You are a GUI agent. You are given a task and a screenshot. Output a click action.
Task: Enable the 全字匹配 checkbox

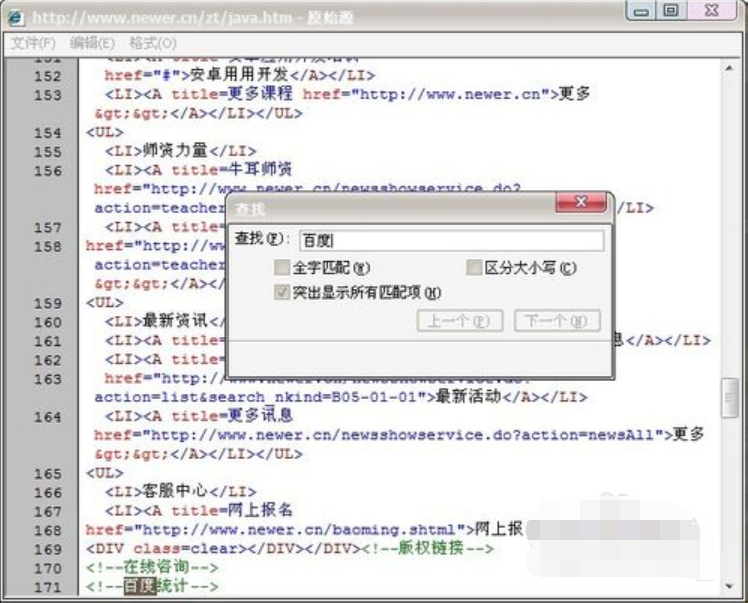pyautogui.click(x=282, y=268)
